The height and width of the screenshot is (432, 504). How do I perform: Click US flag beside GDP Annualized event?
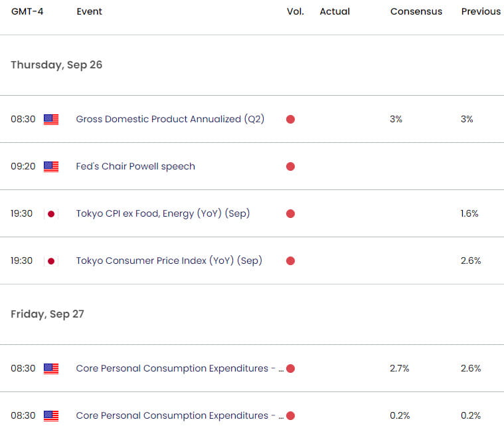point(51,120)
